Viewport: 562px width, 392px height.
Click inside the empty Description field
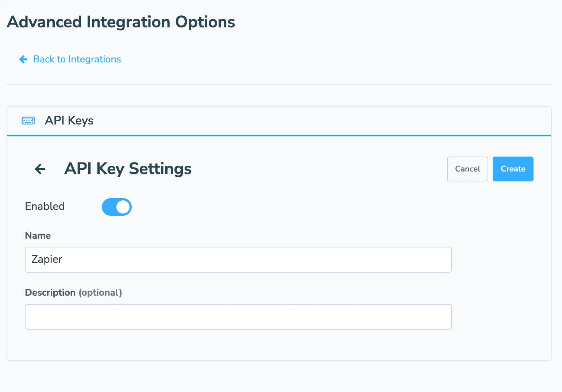pyautogui.click(x=238, y=316)
